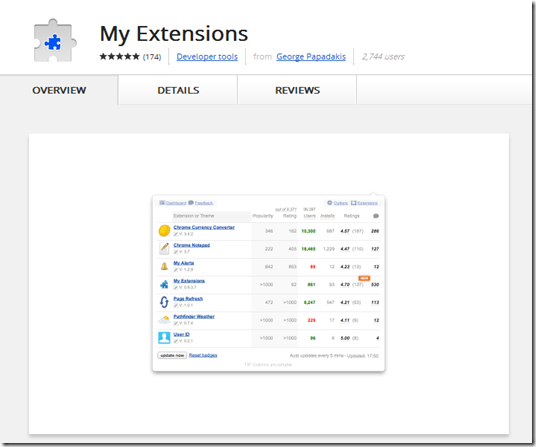Click edit icon beside User ID version
The width and height of the screenshot is (536, 447).
[175, 341]
